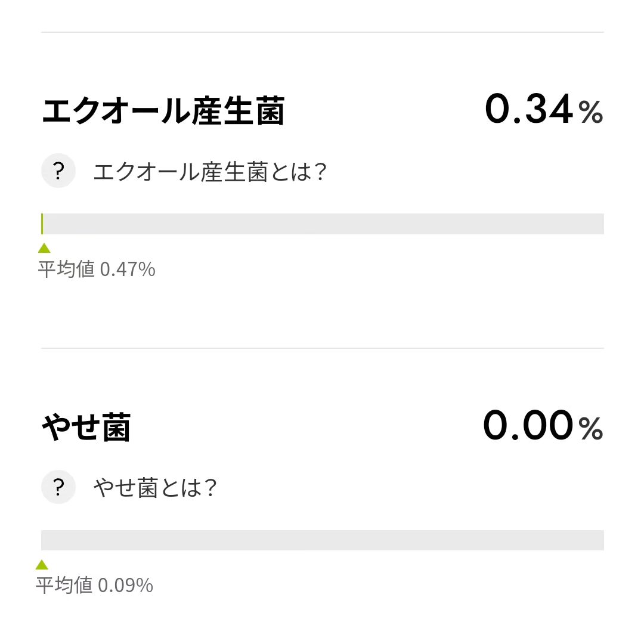This screenshot has height=644, width=644.
Task: Open the エクオール産生菌とは? help link
Action: [210, 171]
